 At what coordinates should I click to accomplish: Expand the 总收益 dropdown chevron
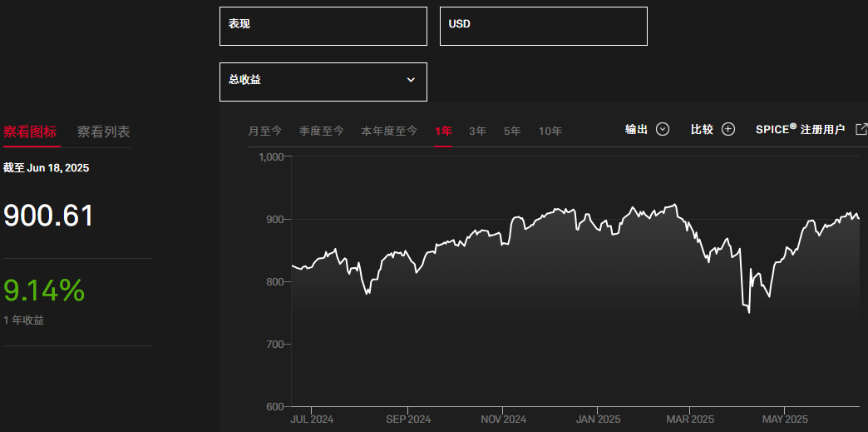point(411,80)
